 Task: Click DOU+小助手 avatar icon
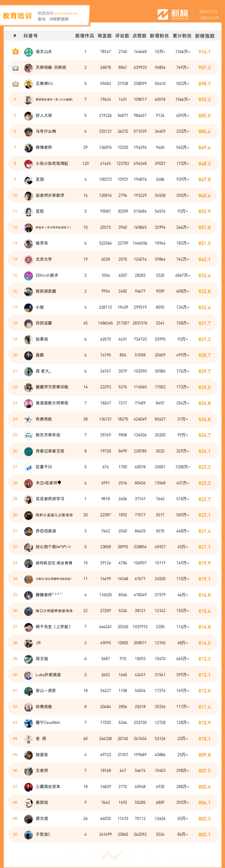coord(29,275)
